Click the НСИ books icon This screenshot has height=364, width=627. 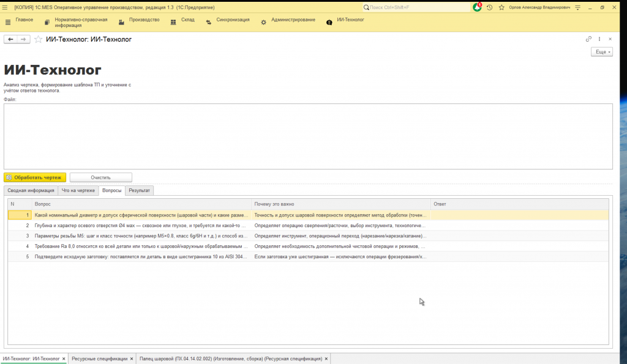point(47,23)
